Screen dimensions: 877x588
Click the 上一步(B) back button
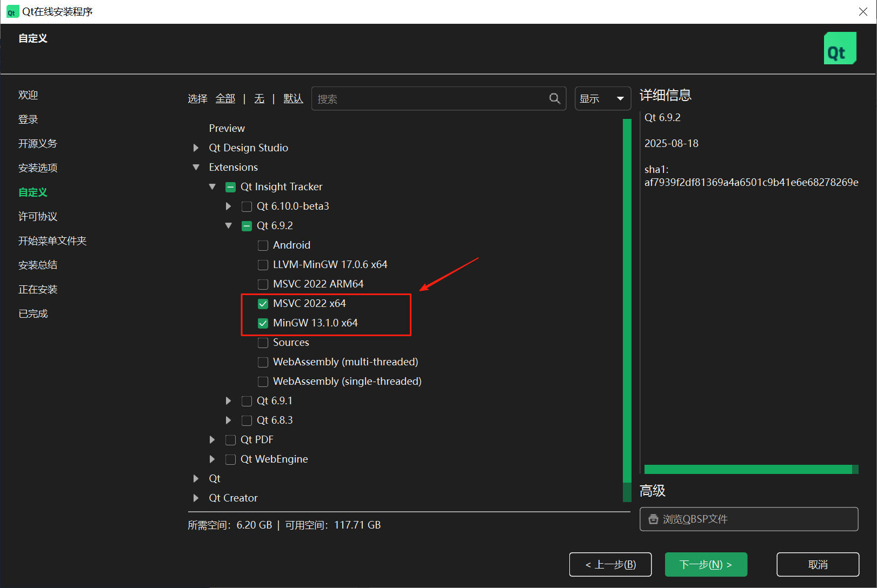tap(610, 564)
